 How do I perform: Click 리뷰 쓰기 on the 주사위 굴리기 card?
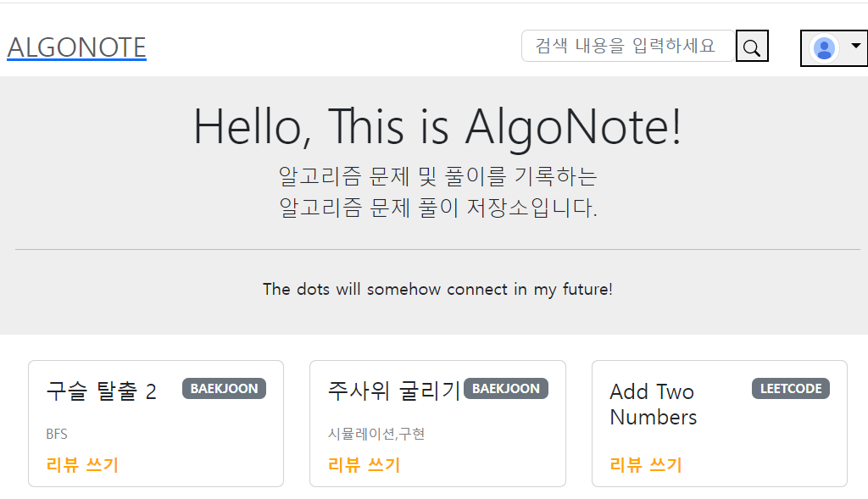point(363,464)
